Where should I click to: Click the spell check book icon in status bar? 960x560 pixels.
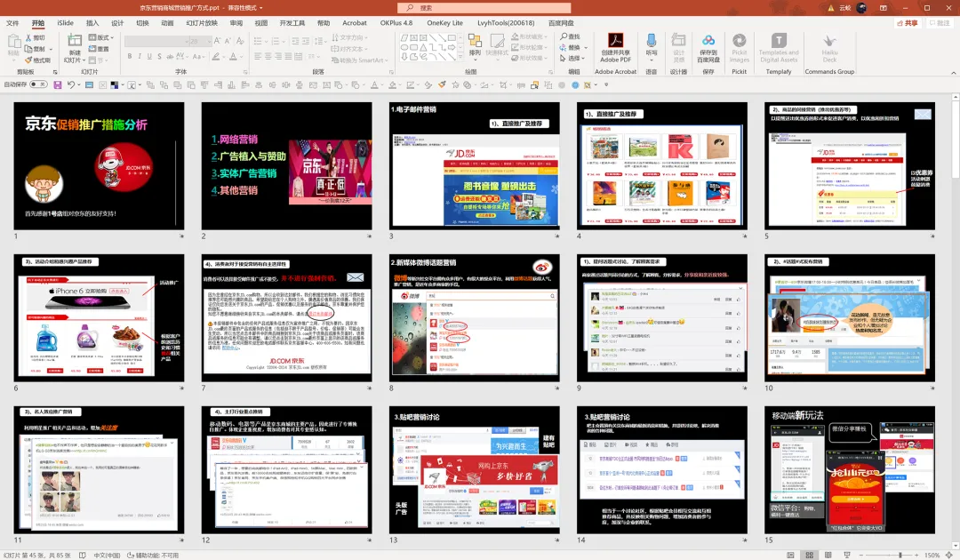(x=83, y=555)
